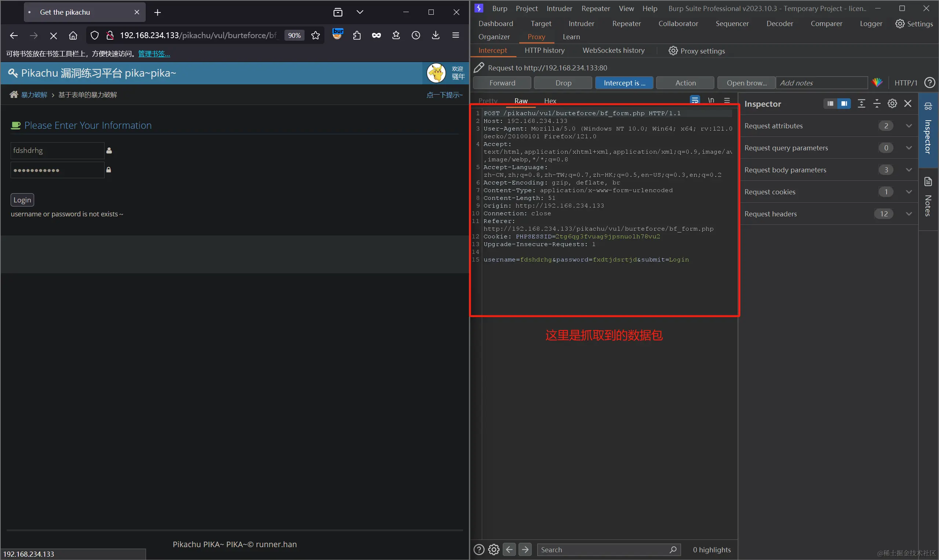Open Firefox downloads icon
This screenshot has height=560, width=939.
[x=436, y=36]
